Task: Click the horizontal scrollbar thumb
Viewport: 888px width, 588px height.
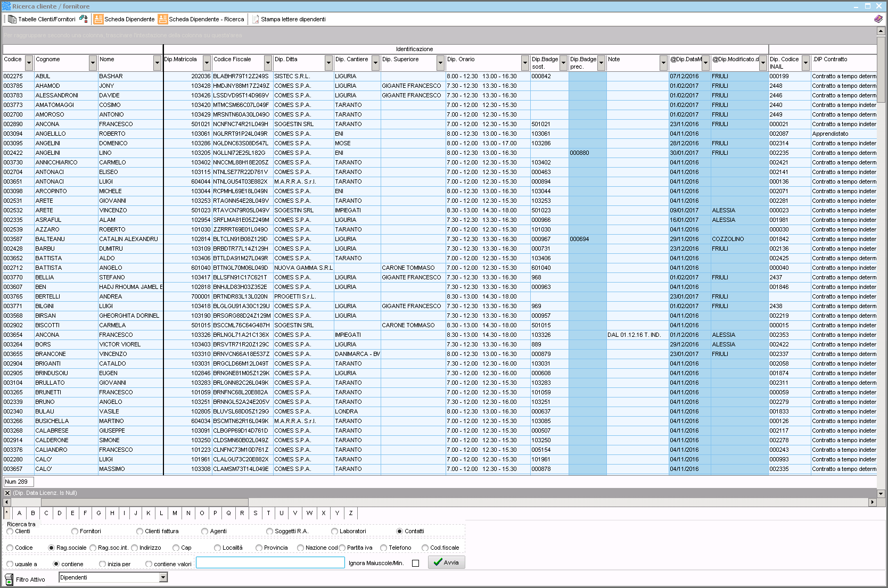Action: click(x=145, y=502)
